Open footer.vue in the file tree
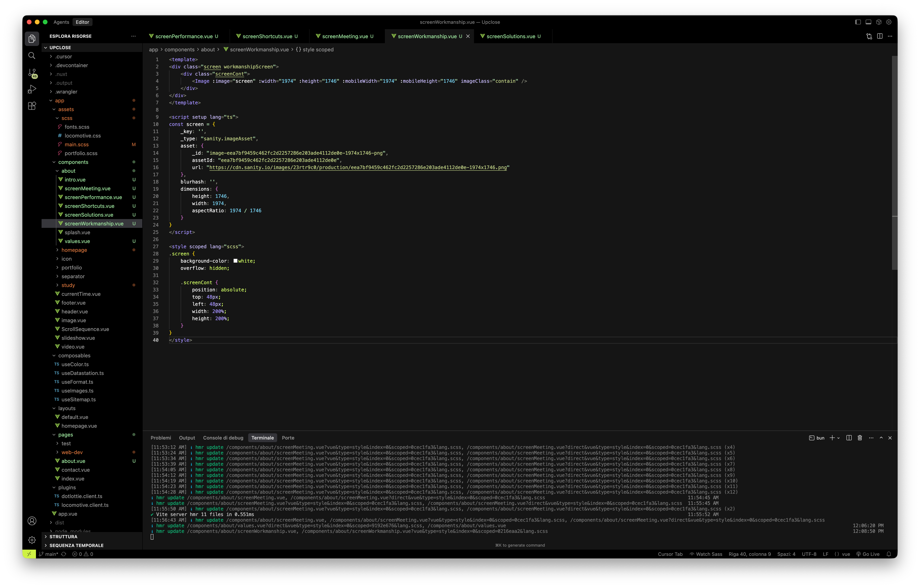 73,303
